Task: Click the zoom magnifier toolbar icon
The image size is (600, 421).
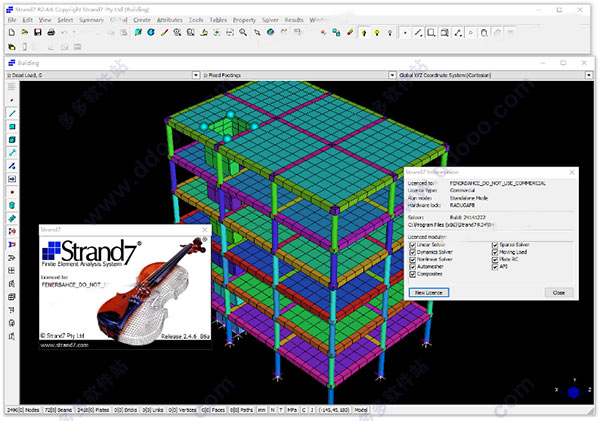Action: [x=243, y=33]
